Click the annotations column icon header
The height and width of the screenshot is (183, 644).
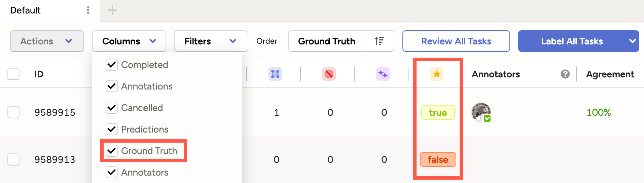(275, 74)
